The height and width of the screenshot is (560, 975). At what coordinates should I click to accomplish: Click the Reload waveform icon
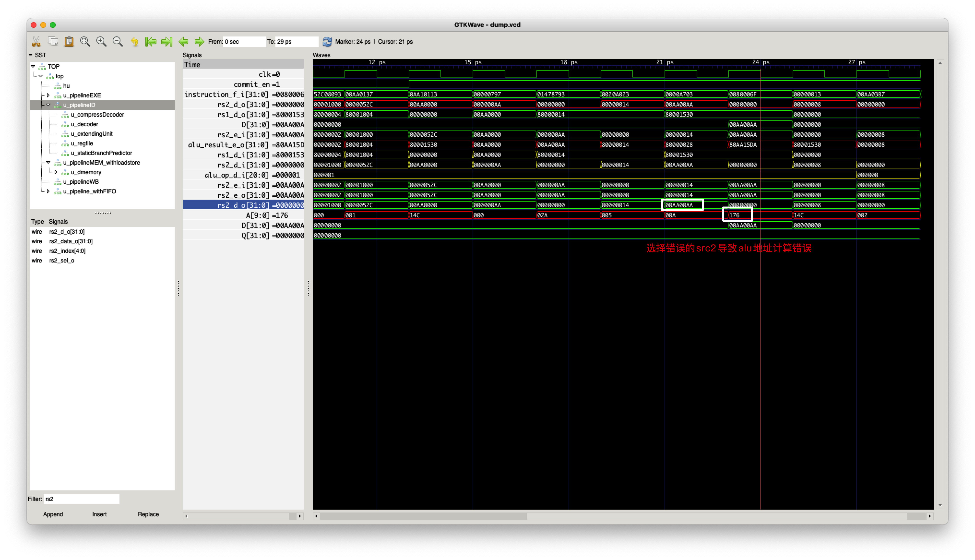click(x=327, y=42)
